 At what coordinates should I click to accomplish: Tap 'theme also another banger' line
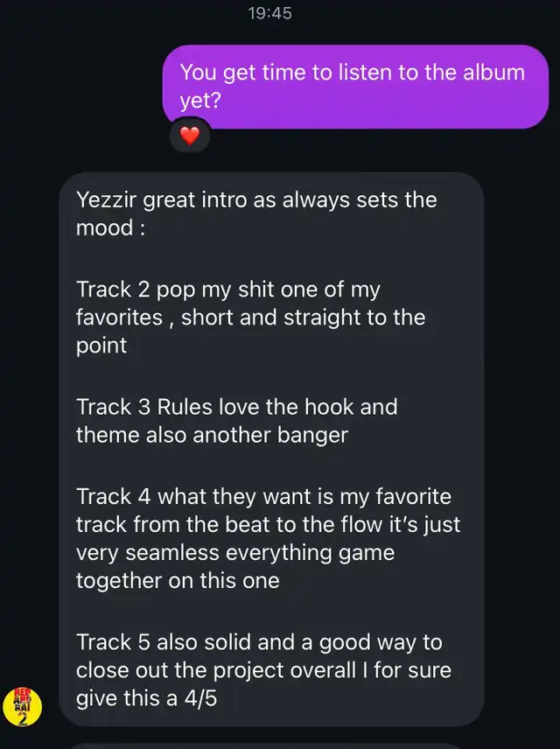[x=212, y=435]
